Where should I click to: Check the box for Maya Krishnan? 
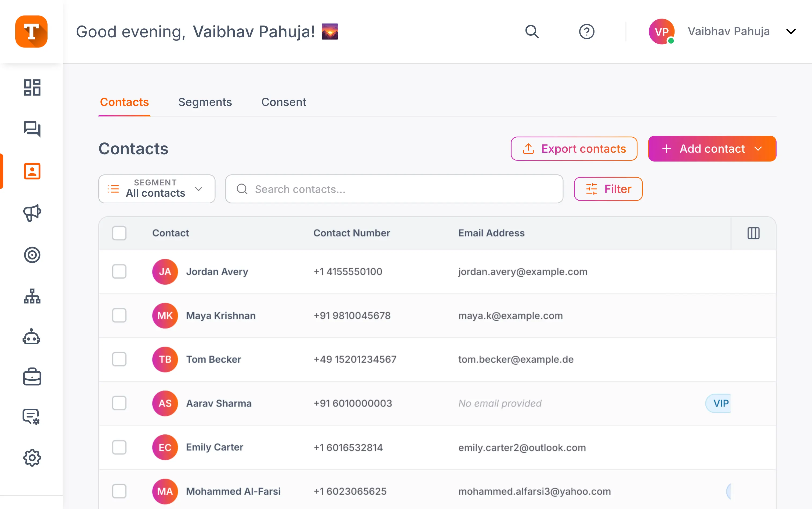point(119,316)
